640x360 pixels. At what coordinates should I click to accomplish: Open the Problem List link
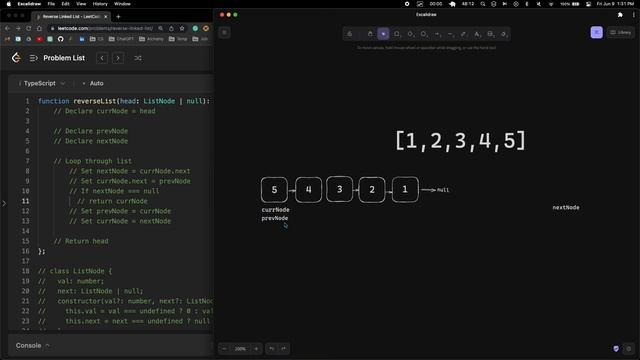click(64, 58)
